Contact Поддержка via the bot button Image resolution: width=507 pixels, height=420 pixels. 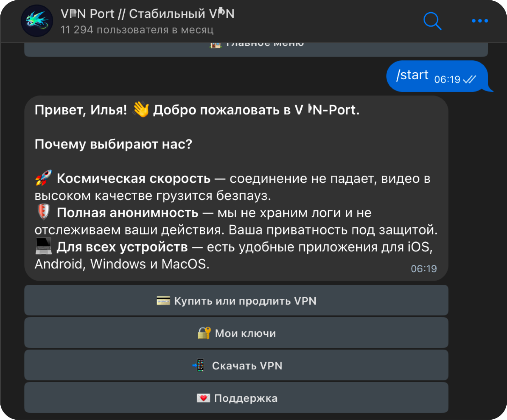(236, 398)
